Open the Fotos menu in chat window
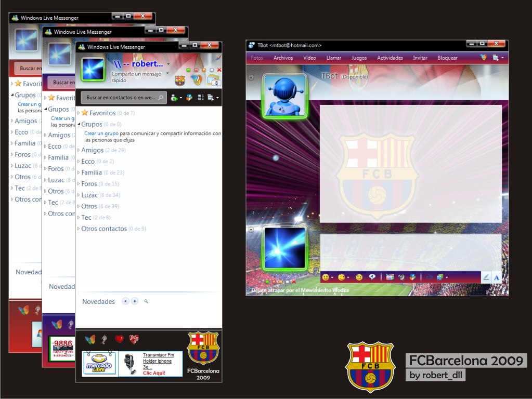The width and height of the screenshot is (532, 399). pyautogui.click(x=257, y=58)
